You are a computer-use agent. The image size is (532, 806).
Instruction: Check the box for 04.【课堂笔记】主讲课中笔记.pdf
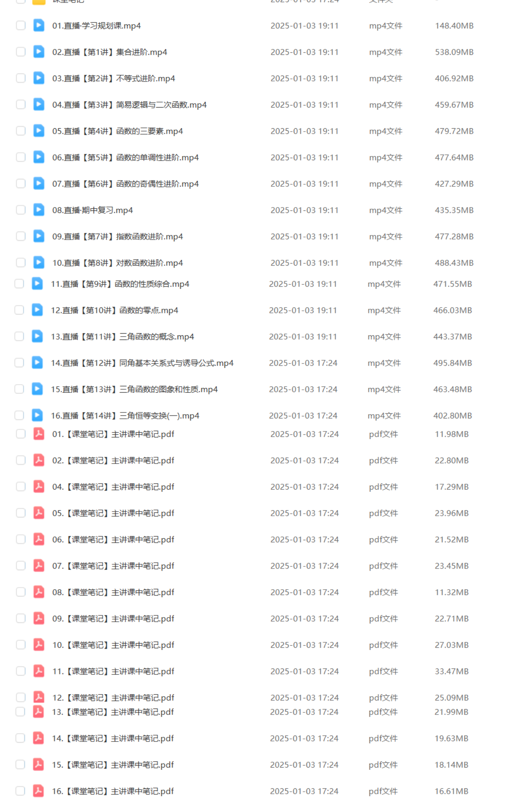(21, 486)
